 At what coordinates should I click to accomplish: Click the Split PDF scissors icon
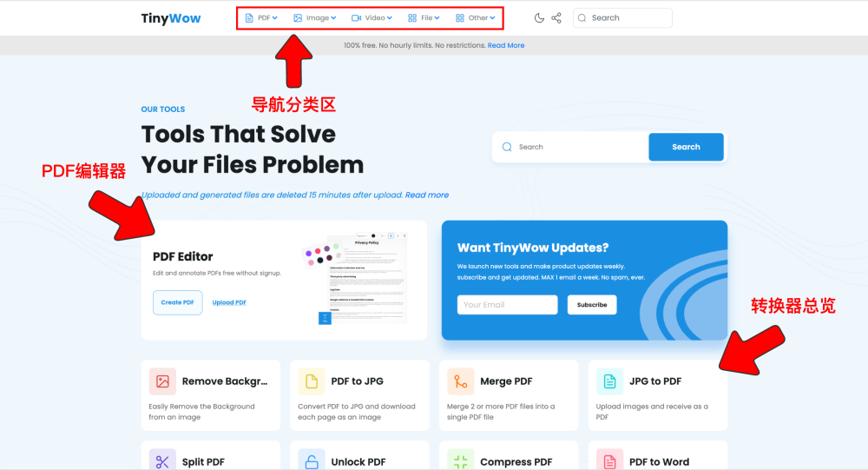[x=162, y=461]
